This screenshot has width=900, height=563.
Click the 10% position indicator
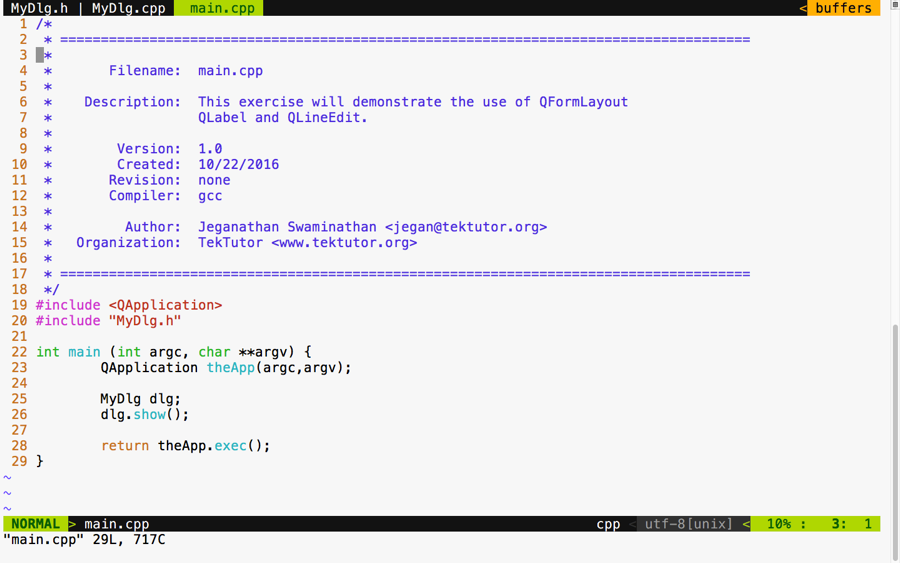(779, 524)
